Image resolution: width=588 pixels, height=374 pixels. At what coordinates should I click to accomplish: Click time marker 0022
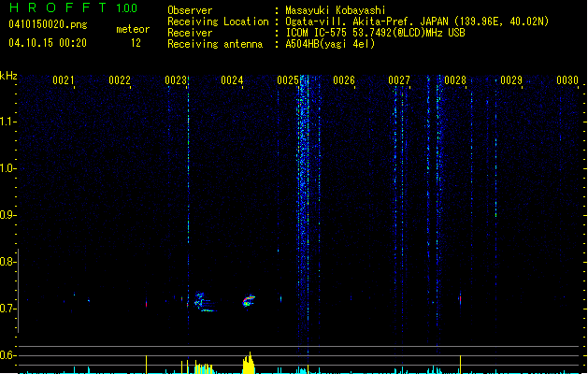[x=120, y=80]
